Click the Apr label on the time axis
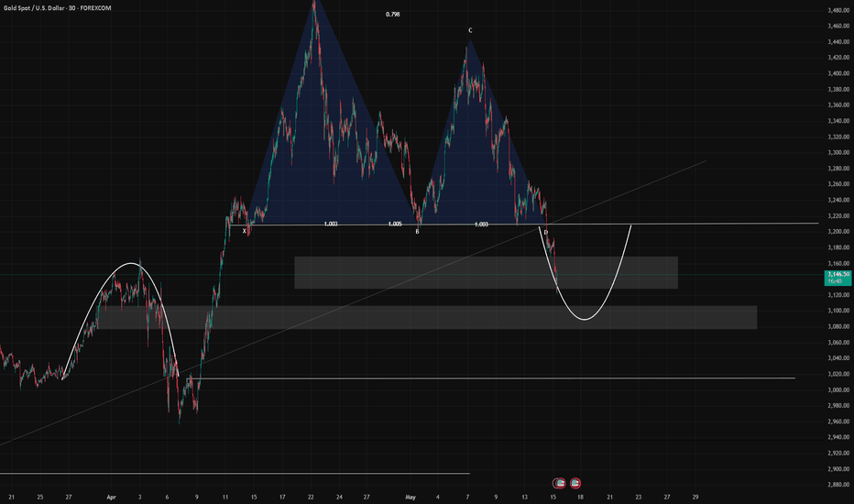The height and width of the screenshot is (504, 854). (x=112, y=497)
